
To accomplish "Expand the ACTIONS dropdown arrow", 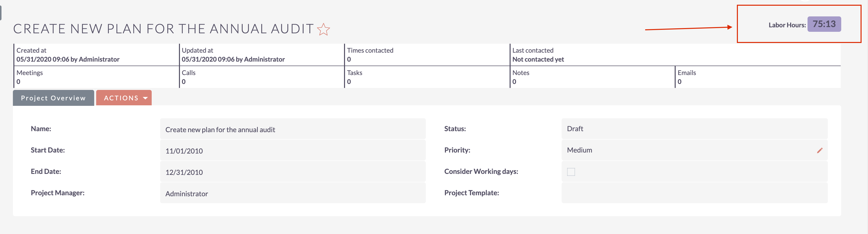I will tap(145, 98).
